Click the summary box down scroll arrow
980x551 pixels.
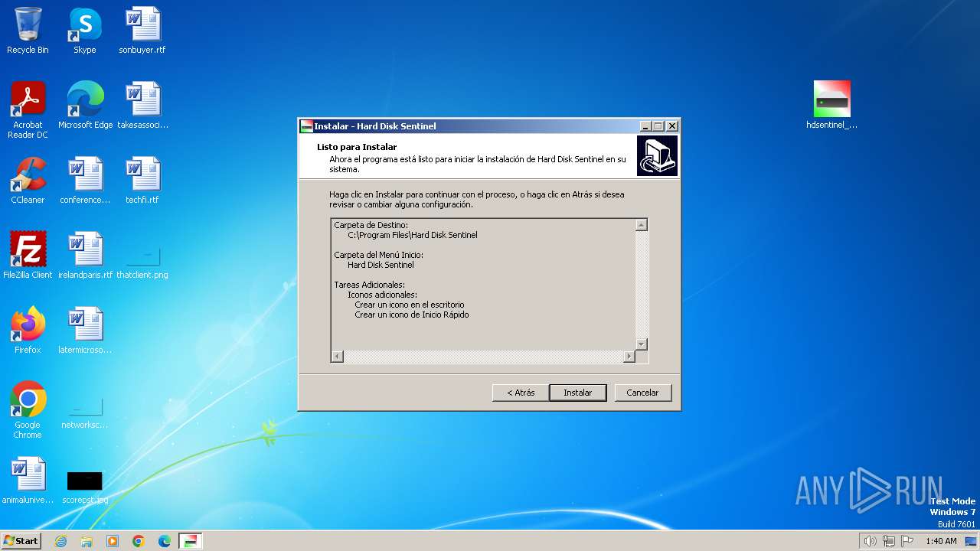point(642,344)
